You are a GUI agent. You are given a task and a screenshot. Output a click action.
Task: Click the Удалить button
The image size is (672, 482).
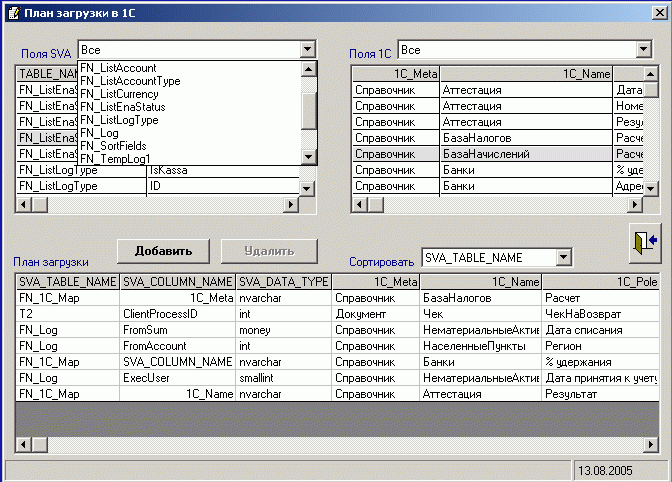tap(269, 251)
